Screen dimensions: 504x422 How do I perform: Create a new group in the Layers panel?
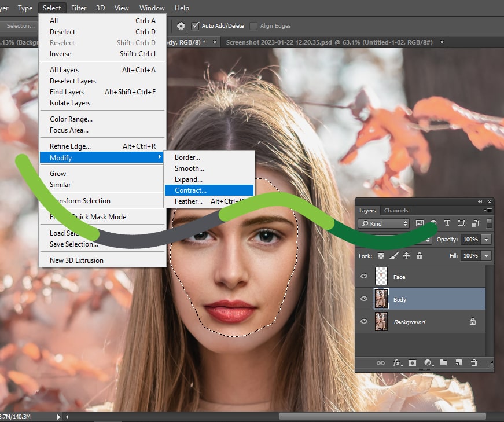point(443,363)
